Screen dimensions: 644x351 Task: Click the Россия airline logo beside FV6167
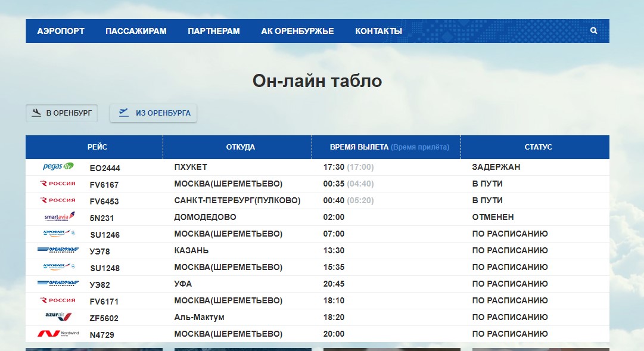(x=58, y=184)
